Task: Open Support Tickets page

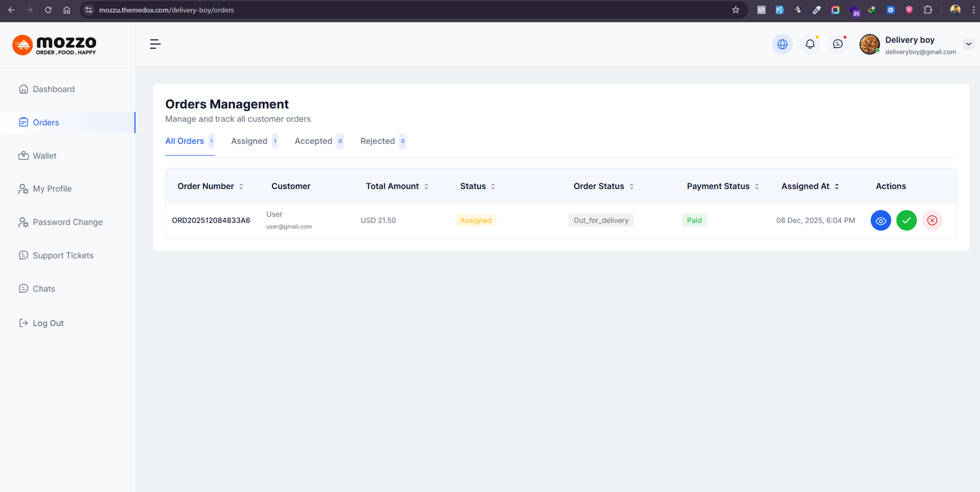Action: (x=62, y=255)
